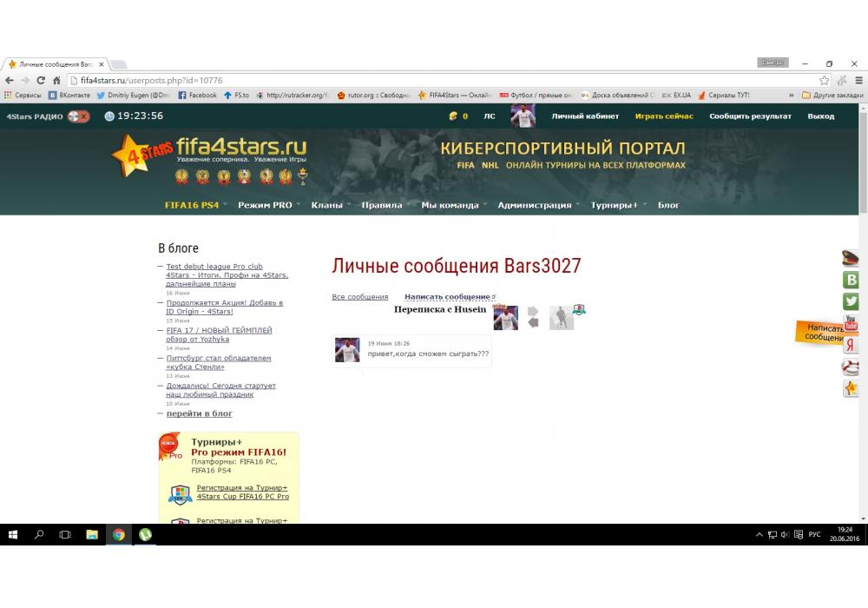Click the Chrome icon on the taskbar
The width and height of the screenshot is (868, 608).
point(118,534)
